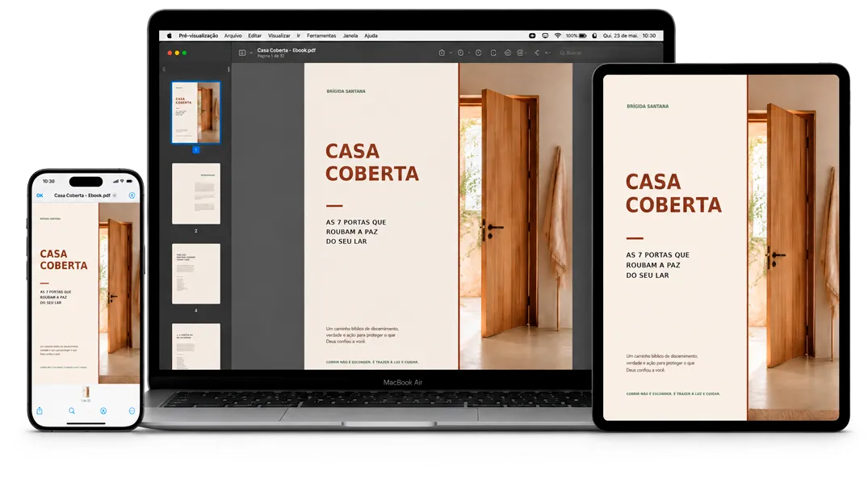Open the Ir menu
The height and width of the screenshot is (479, 868).
coord(299,36)
